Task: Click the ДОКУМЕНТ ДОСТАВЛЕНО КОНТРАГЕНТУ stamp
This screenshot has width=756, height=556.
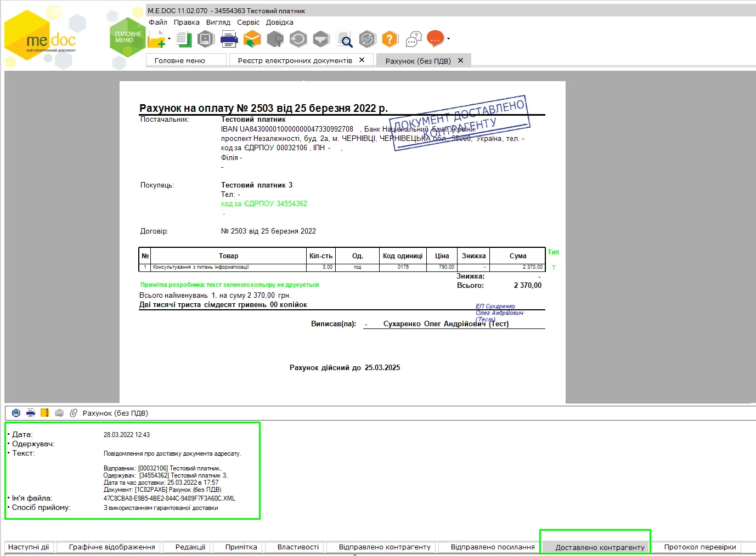Action: (x=459, y=123)
